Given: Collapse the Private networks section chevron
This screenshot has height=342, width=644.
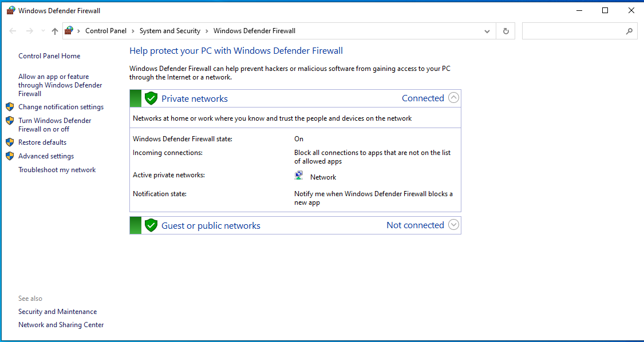Looking at the screenshot, I should tap(453, 98).
